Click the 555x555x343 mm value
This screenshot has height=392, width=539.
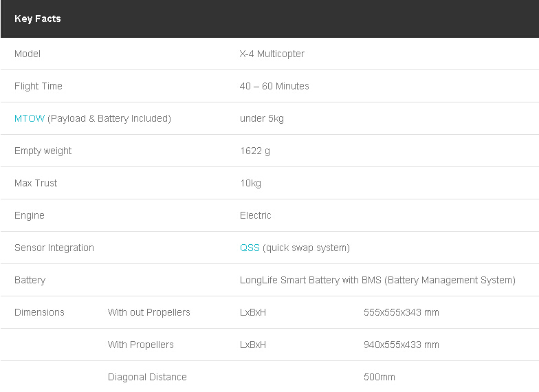pyautogui.click(x=401, y=312)
